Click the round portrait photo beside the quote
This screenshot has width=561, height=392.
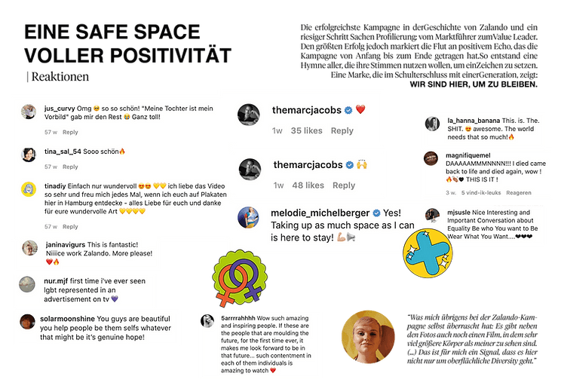pyautogui.click(x=369, y=336)
